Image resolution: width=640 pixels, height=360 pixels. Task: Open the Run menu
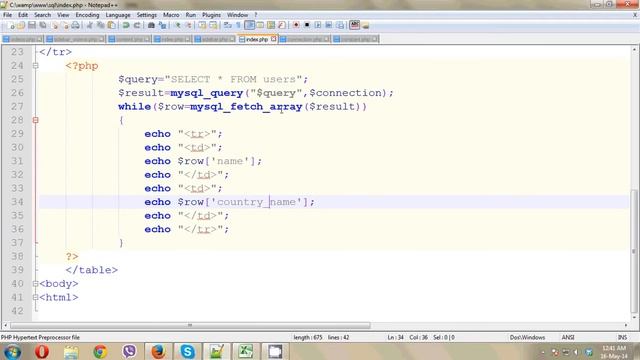coord(191,15)
